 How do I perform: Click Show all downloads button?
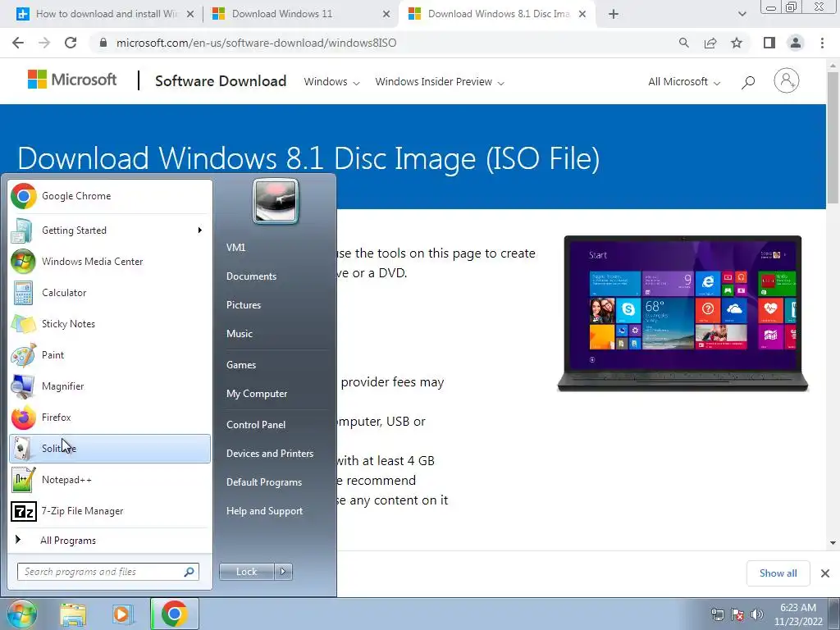click(x=778, y=573)
